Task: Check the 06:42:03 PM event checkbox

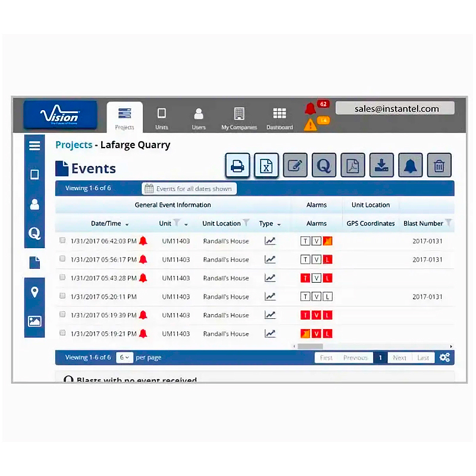Action: click(x=62, y=240)
